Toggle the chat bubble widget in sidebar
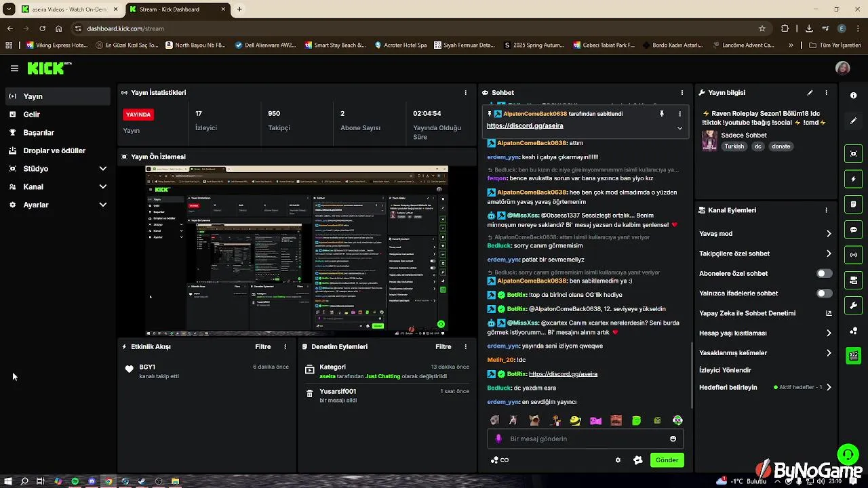This screenshot has width=868, height=488. 853,230
